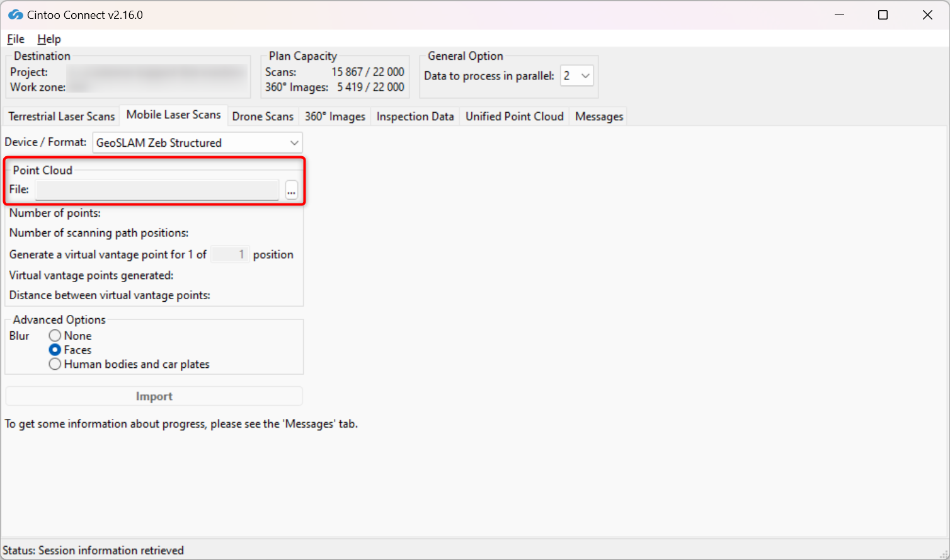Screen dimensions: 950x560
Task: Browse for a point cloud file
Action: 291,190
